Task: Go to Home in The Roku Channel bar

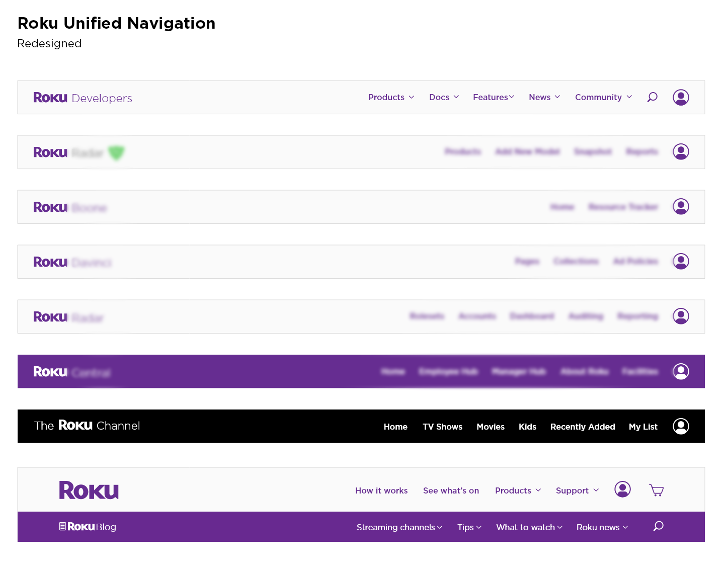Action: 395,427
